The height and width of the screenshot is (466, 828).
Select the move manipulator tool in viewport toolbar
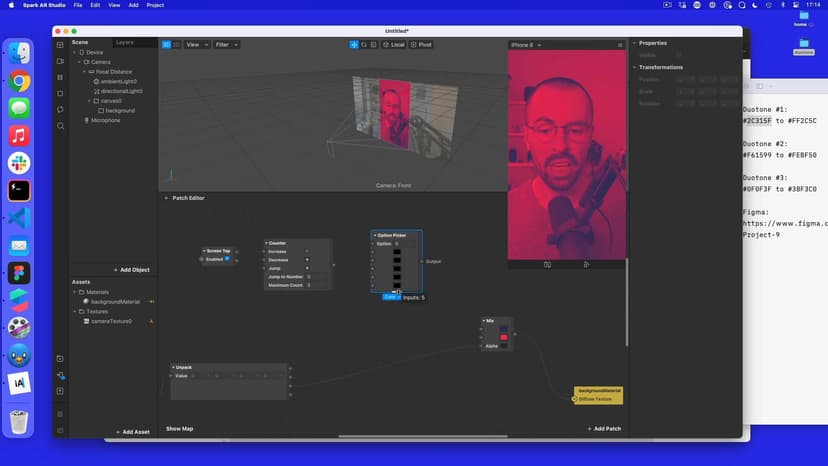point(354,45)
